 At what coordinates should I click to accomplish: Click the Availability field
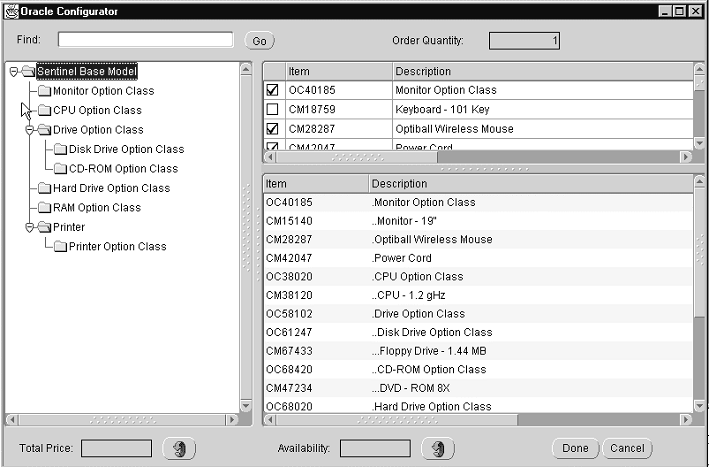tap(375, 449)
